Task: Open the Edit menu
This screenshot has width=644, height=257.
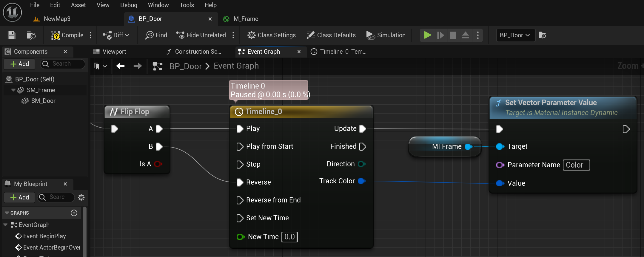Action: coord(55,5)
